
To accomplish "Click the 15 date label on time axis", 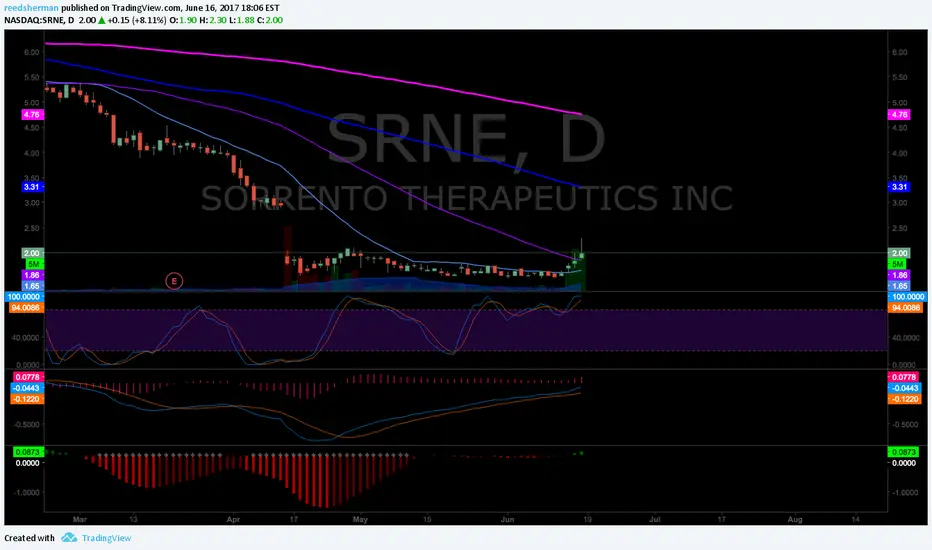I will pyautogui.click(x=427, y=519).
